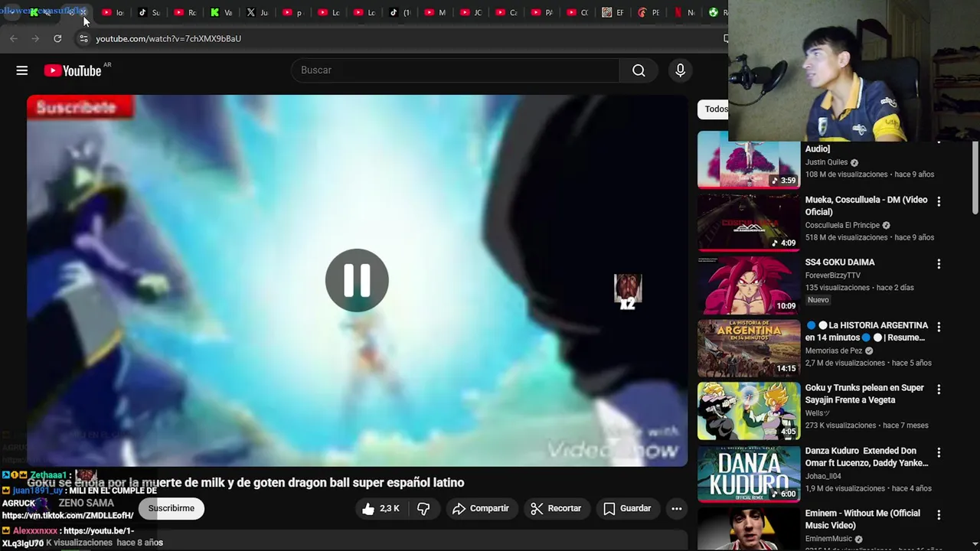Open La Historia Argentina thumbnail
Screen dimensions: 980x551
pos(748,347)
